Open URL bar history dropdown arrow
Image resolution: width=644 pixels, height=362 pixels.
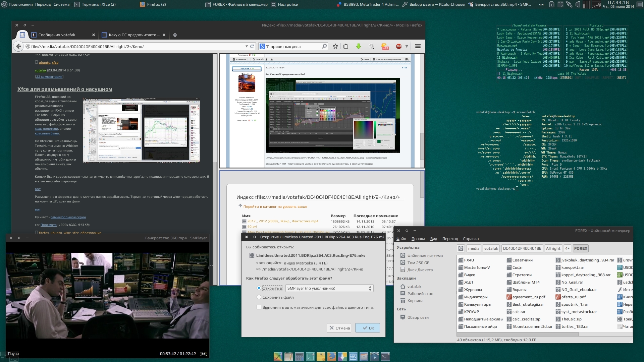click(247, 47)
